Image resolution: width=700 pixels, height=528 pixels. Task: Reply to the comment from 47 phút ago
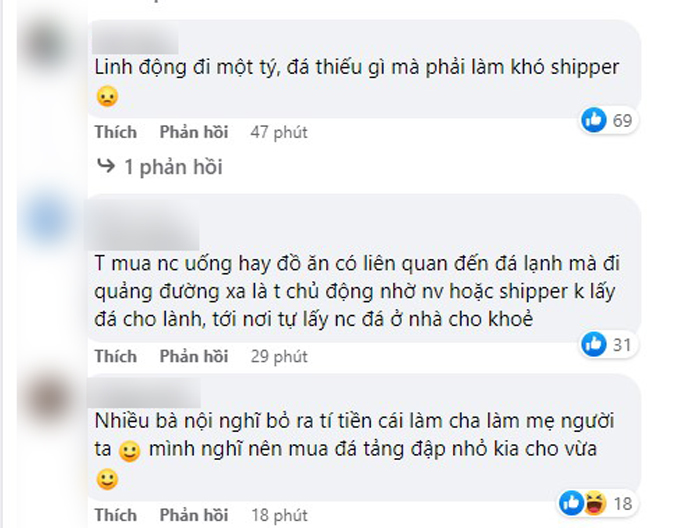[x=193, y=132]
